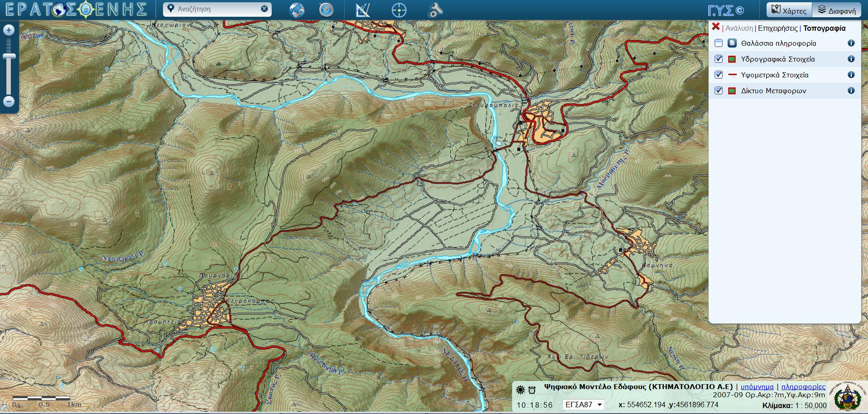
Task: Close the layers panel with red X
Action: coord(716,27)
